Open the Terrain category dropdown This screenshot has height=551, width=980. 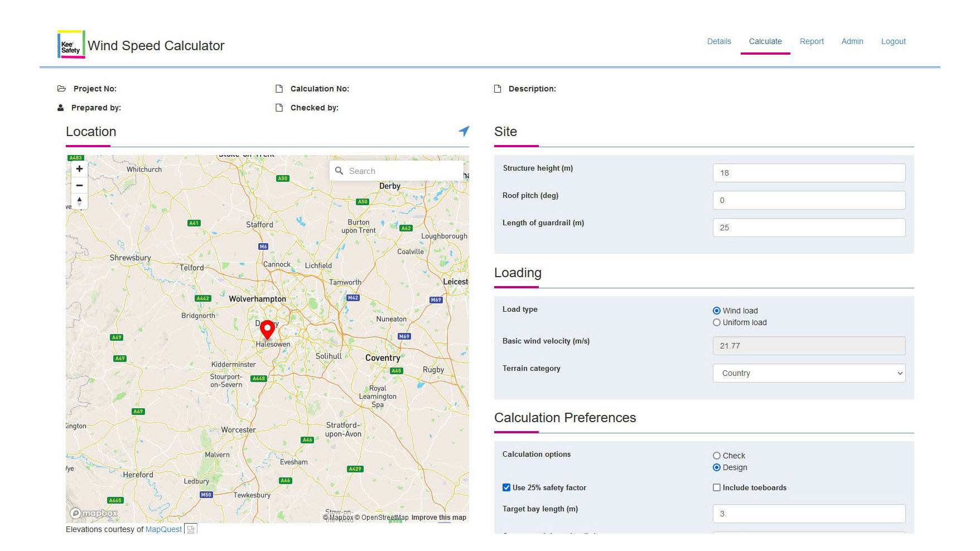[809, 373]
